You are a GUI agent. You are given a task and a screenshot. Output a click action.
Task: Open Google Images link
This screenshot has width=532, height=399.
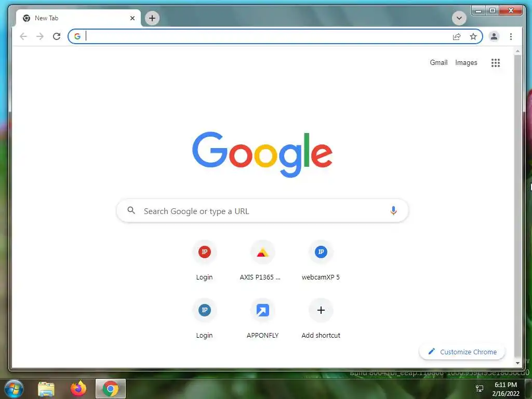click(466, 62)
